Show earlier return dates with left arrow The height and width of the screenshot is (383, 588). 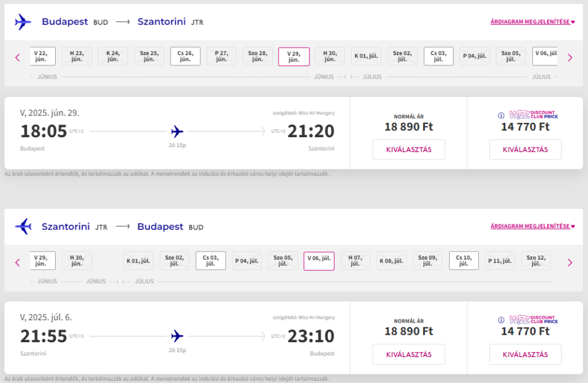point(17,262)
